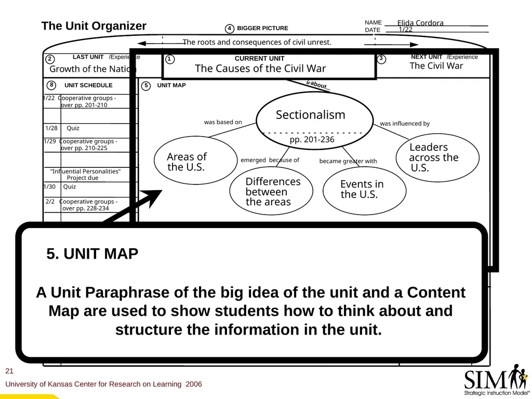Click schedule row 'over pp. 201-210'

(x=84, y=105)
